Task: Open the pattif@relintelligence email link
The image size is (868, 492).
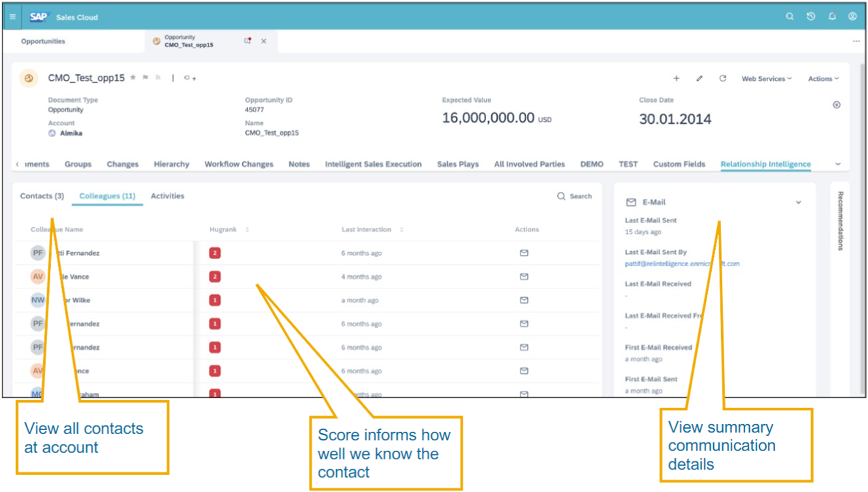Action: (x=682, y=264)
